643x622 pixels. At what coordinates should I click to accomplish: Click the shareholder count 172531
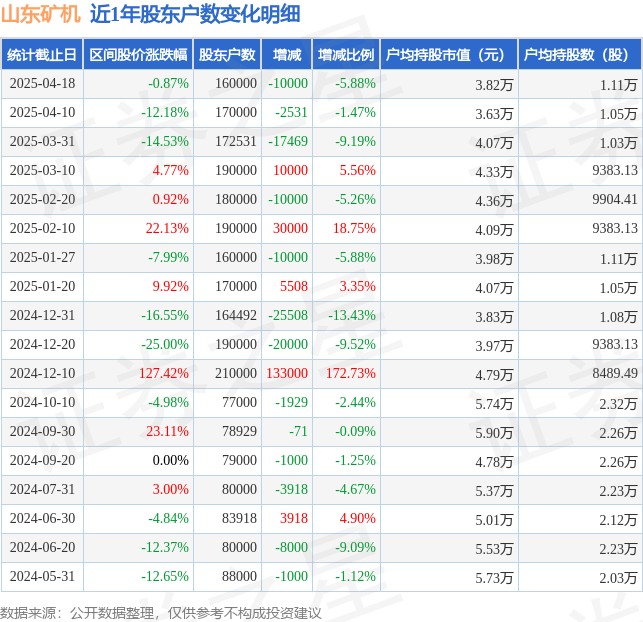(x=236, y=141)
